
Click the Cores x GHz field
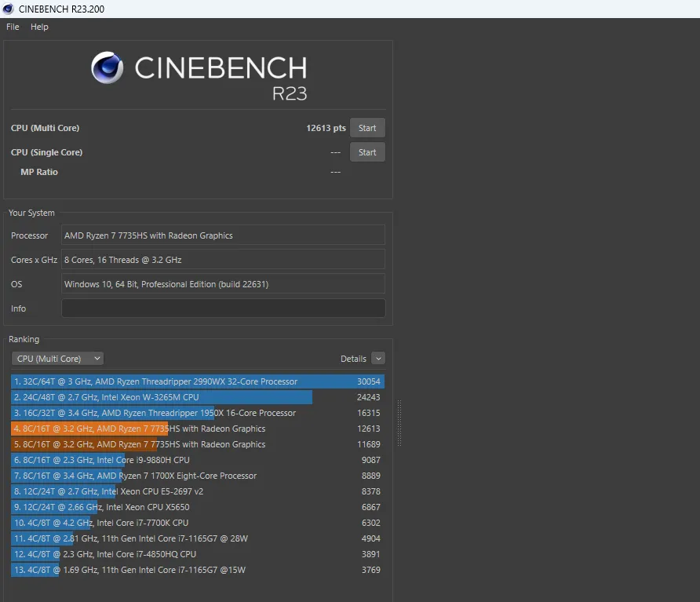[223, 260]
